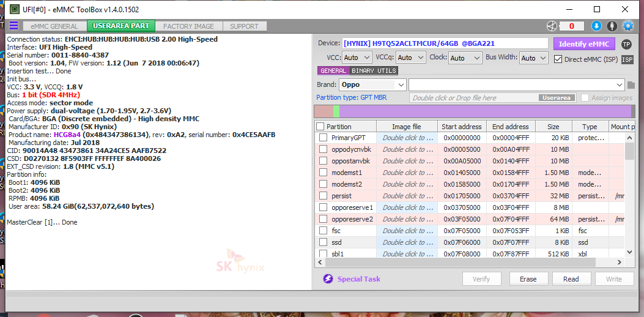Open Special Task link
Image resolution: width=644 pixels, height=317 pixels.
(358, 279)
